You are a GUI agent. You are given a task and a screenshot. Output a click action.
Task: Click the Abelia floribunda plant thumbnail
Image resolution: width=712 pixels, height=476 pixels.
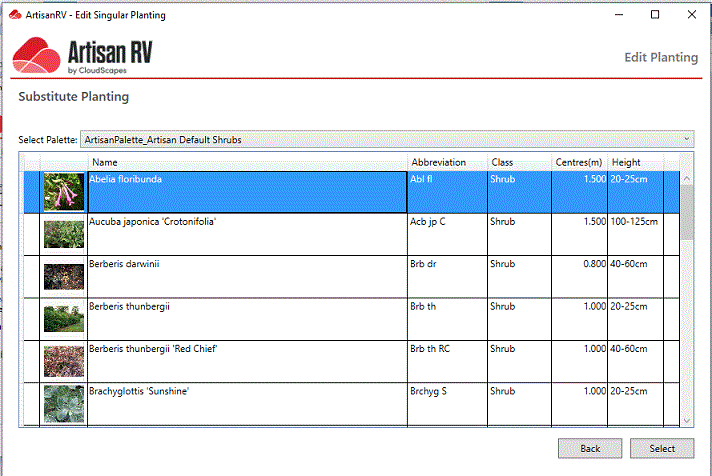coord(64,191)
